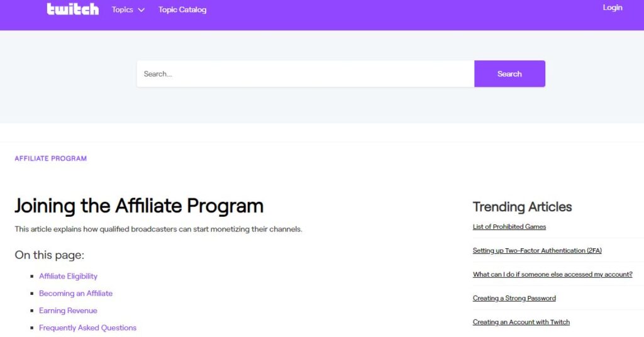Open Setting up Two-Factor Authentication article
This screenshot has width=644, height=337.
tap(537, 250)
